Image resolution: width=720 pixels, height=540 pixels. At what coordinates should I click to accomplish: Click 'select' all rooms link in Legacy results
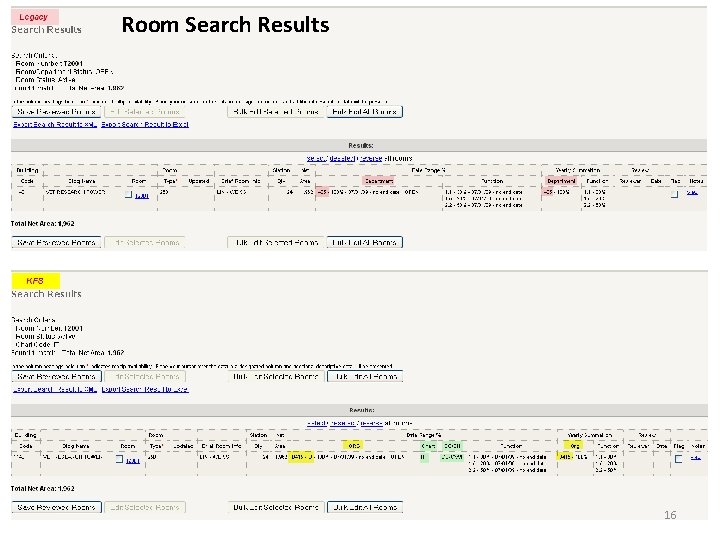tap(317, 158)
